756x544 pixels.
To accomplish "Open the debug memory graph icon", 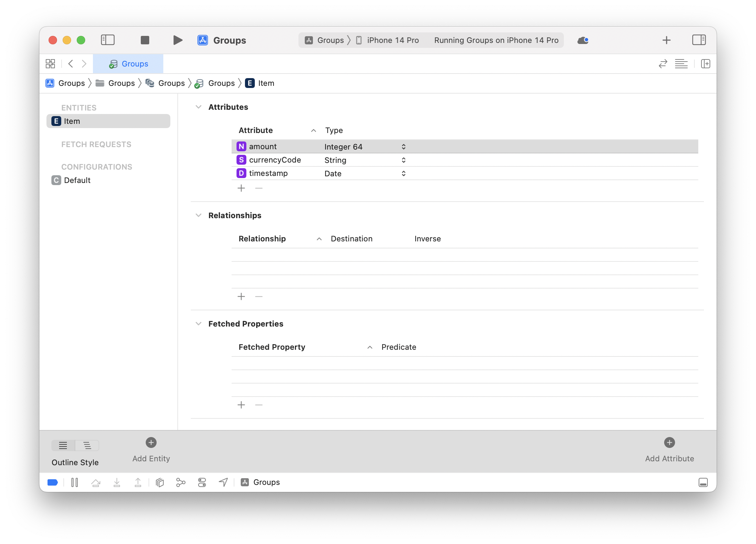I will [181, 482].
